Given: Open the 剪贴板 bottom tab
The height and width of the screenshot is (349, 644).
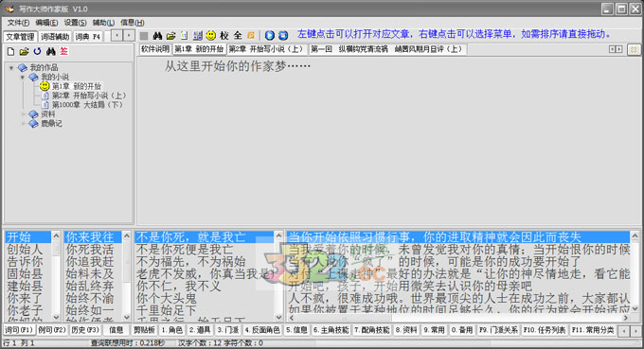Looking at the screenshot, I should click(x=144, y=330).
